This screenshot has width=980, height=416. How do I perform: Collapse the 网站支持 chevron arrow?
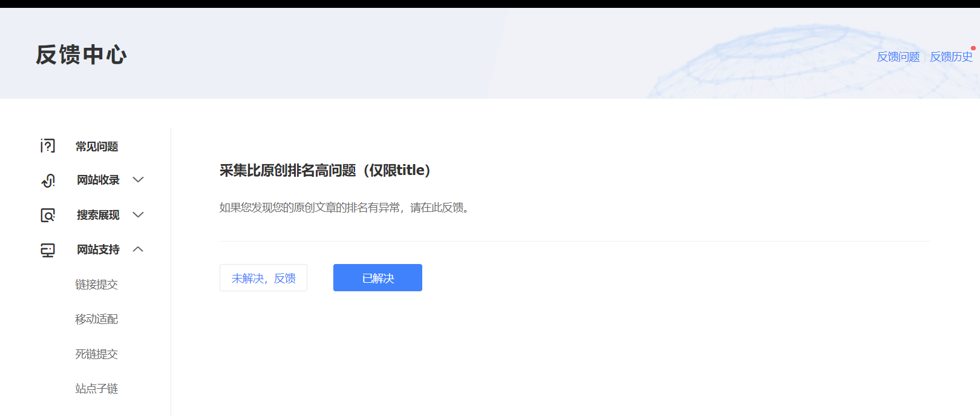138,249
